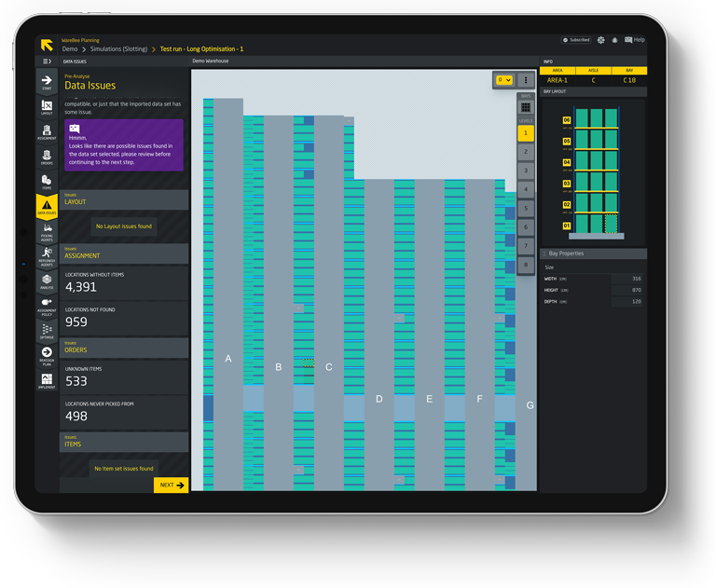Select the AISLE info tab
716x588 pixels.
click(x=594, y=71)
